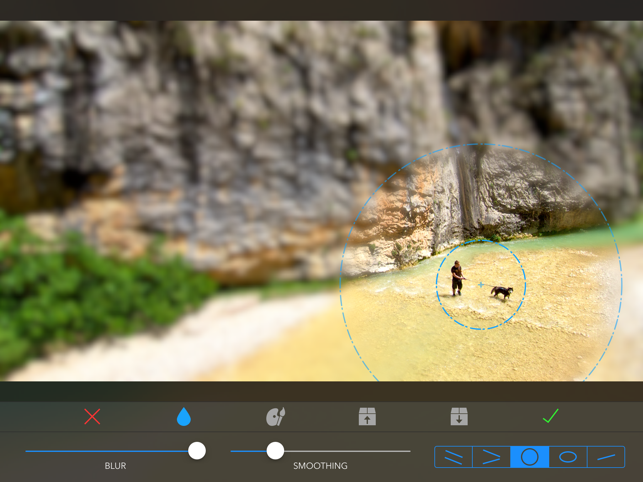The height and width of the screenshot is (482, 643).
Task: Choose the single line blur shape
Action: (x=606, y=457)
